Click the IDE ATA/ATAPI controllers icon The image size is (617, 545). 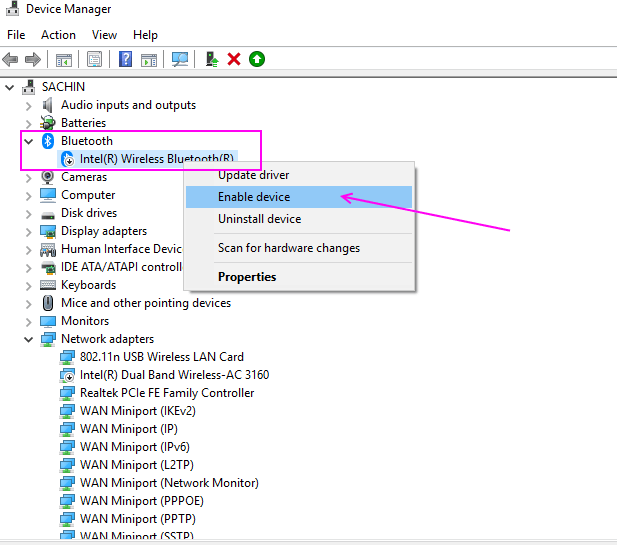48,267
